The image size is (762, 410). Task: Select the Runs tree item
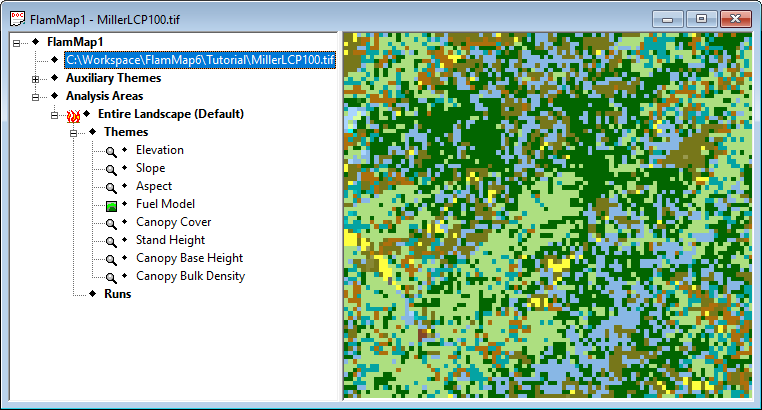(118, 294)
